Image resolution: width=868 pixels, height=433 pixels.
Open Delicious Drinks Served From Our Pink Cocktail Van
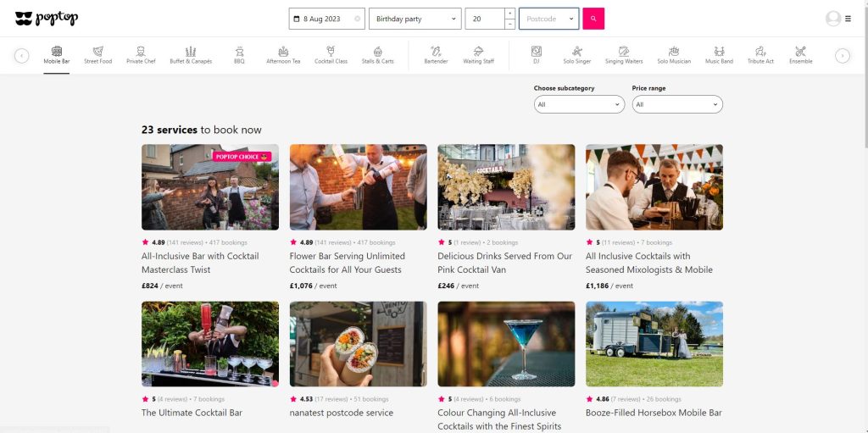click(x=505, y=263)
